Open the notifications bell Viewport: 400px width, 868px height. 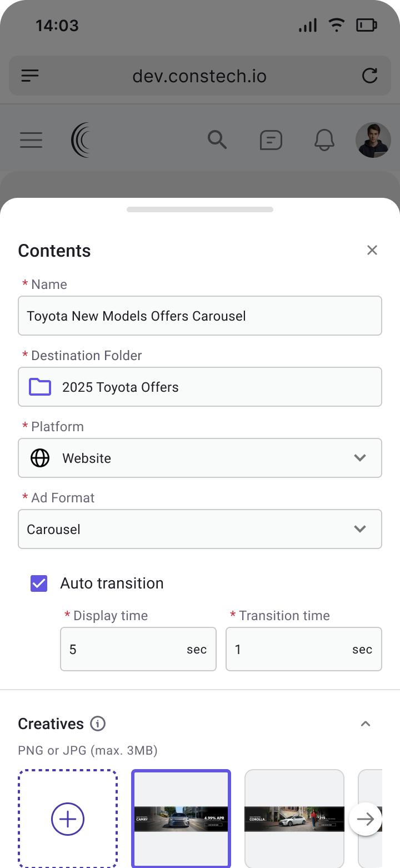(324, 140)
